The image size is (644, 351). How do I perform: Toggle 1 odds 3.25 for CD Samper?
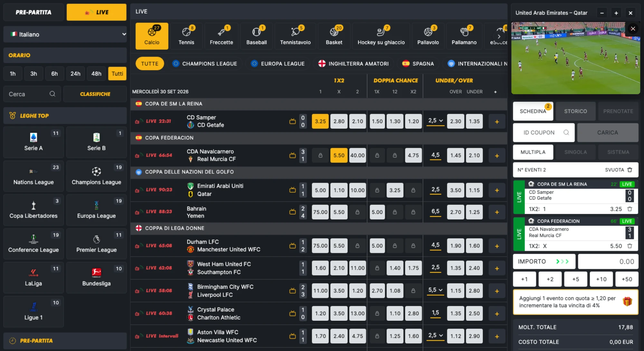pos(320,122)
